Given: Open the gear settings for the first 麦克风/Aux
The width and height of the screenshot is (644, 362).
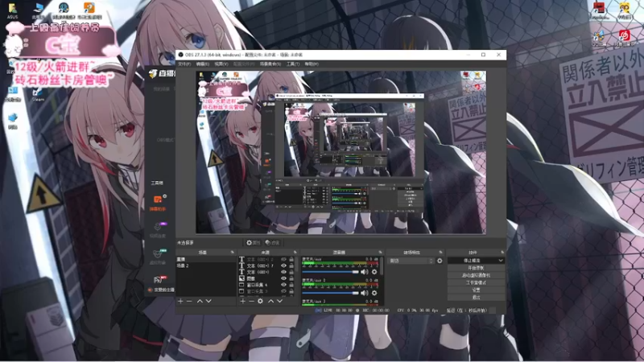Looking at the screenshot, I should [374, 272].
